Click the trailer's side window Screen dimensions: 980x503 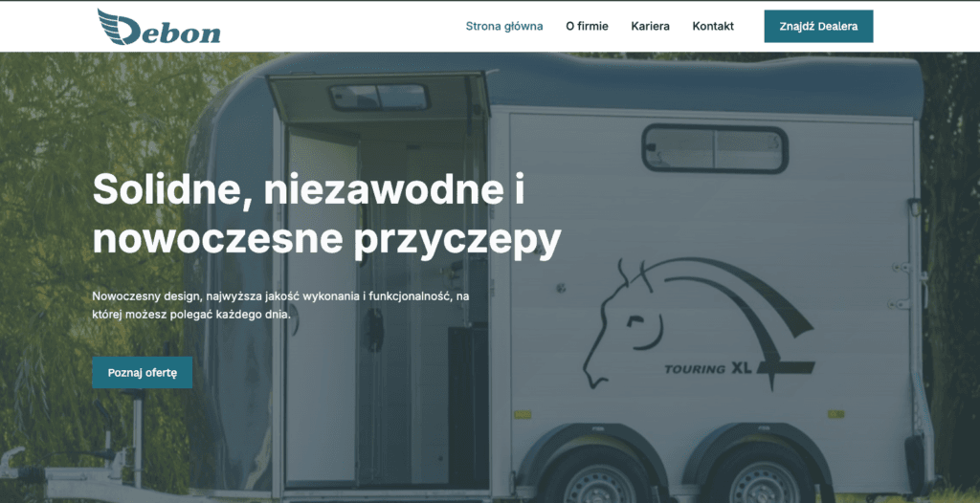click(714, 148)
